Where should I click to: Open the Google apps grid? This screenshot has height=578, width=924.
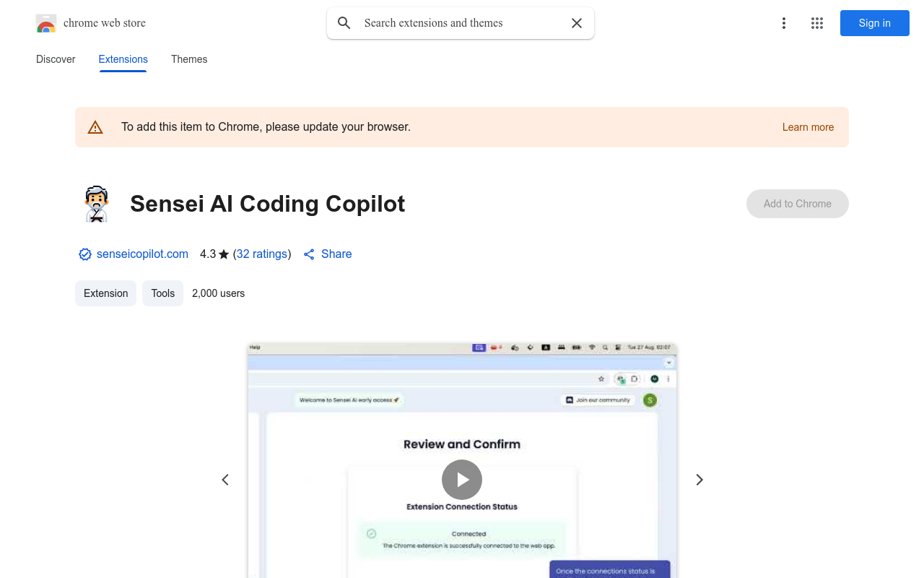click(817, 23)
